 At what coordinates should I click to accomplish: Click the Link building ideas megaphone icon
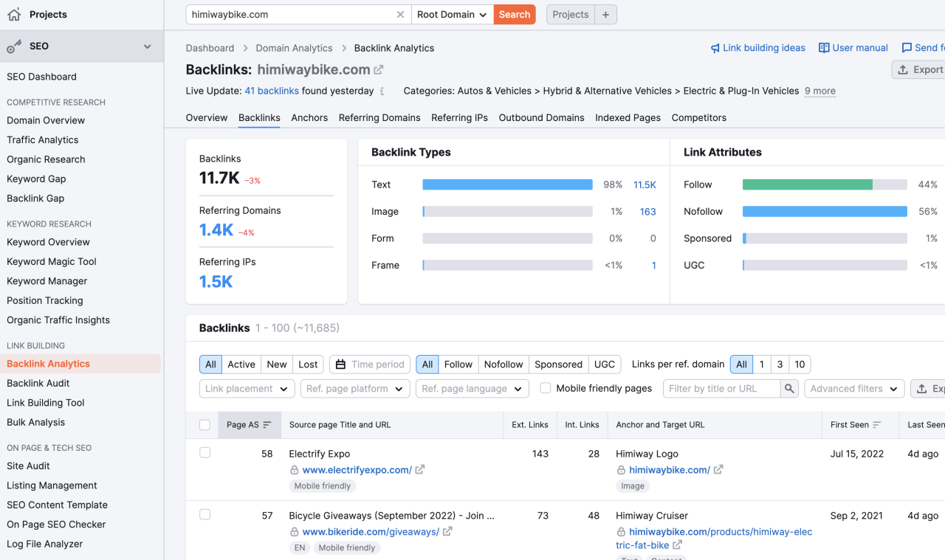(715, 48)
